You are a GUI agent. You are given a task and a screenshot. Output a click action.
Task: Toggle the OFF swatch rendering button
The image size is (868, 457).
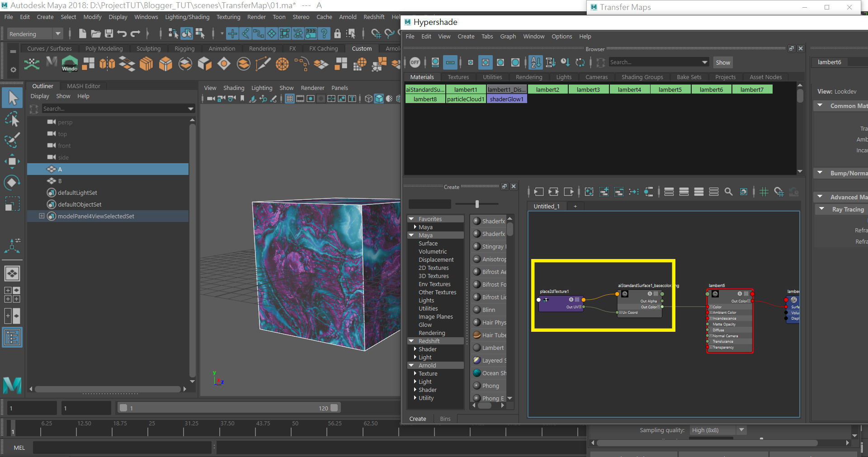point(415,62)
